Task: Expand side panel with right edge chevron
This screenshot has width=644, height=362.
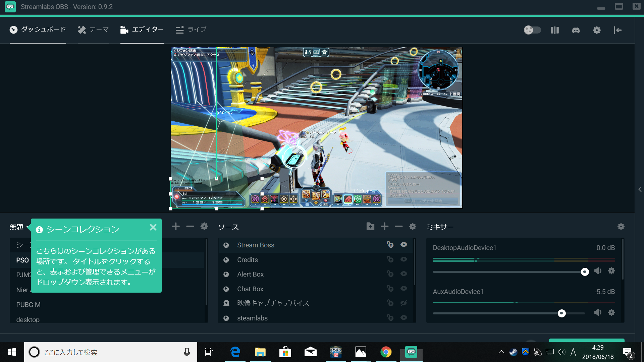Action: point(640,189)
